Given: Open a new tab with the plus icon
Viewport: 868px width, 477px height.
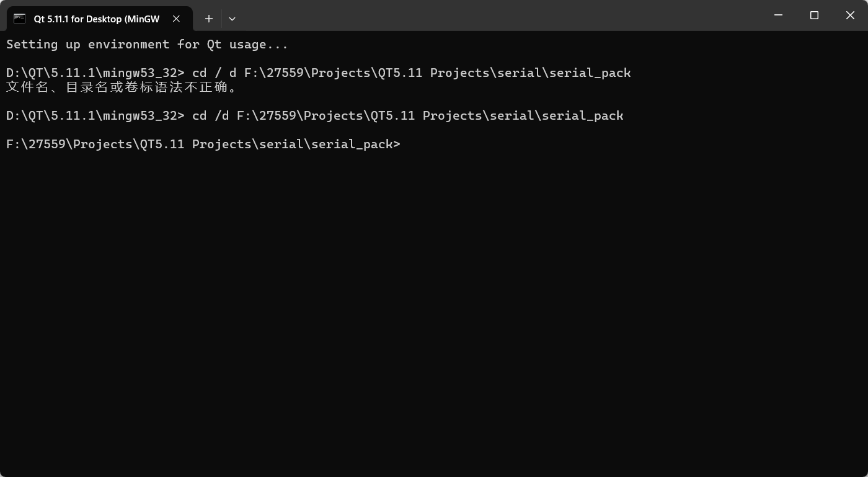Looking at the screenshot, I should (209, 19).
